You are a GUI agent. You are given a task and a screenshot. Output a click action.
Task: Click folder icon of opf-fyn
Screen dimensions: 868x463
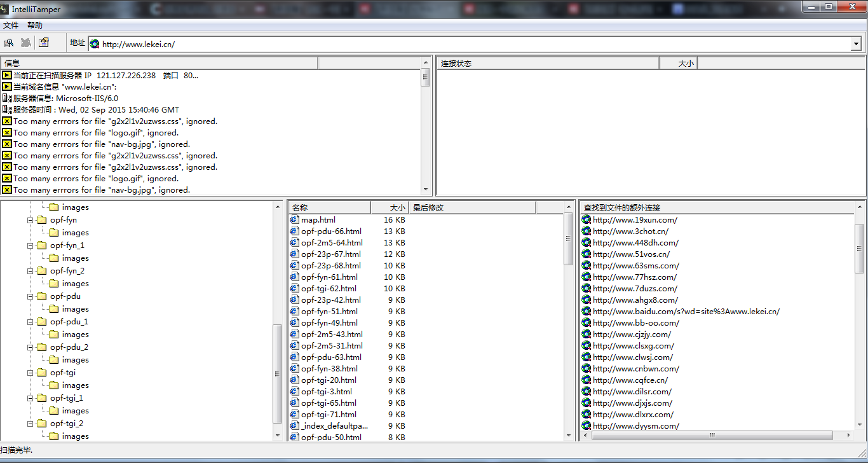click(42, 220)
